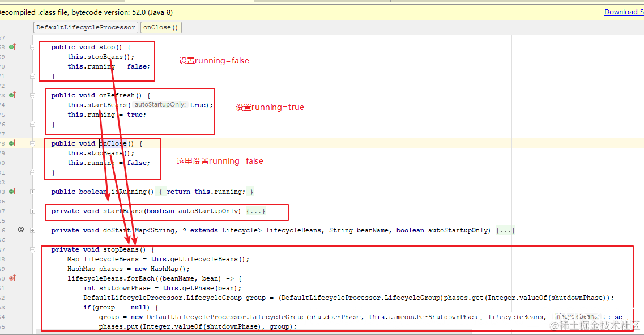Click the @ gutter icon beside doStart
The height and width of the screenshot is (335, 644).
(21, 230)
